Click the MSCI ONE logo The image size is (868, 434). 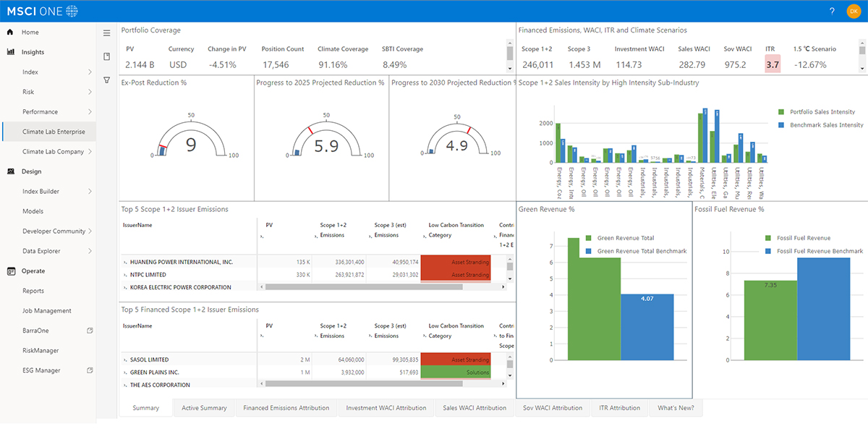click(43, 11)
